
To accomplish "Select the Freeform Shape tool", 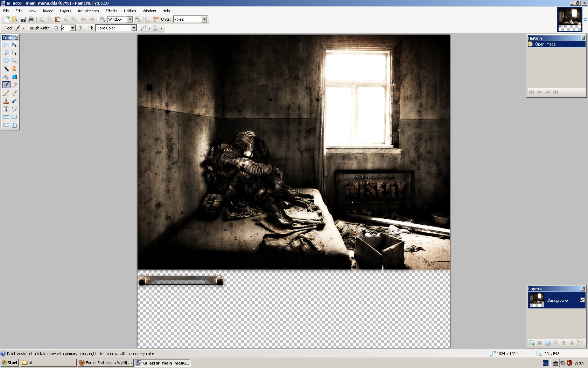I will 14,125.
